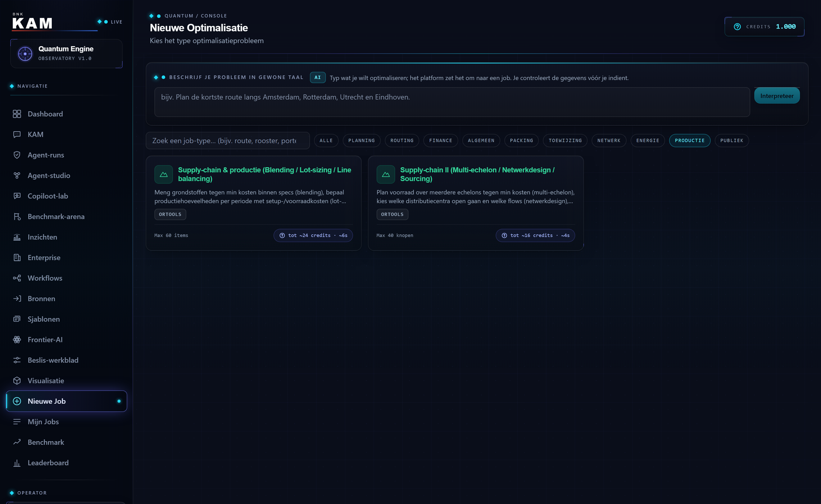The image size is (821, 504).
Task: Open the Visualisatie cube icon
Action: [x=17, y=380]
